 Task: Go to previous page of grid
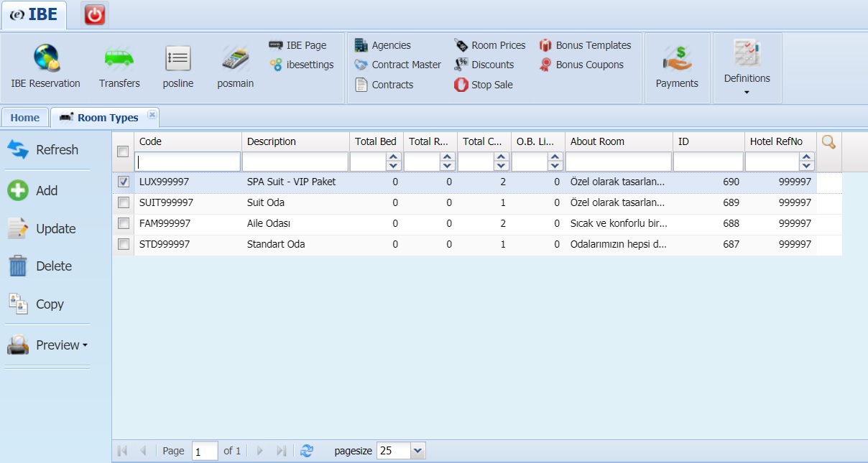(142, 451)
